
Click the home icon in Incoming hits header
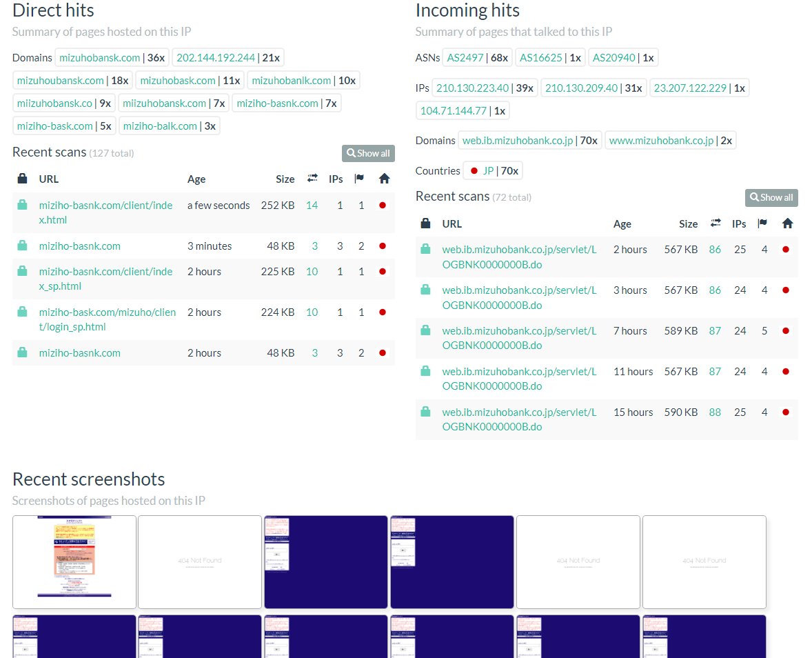point(788,223)
